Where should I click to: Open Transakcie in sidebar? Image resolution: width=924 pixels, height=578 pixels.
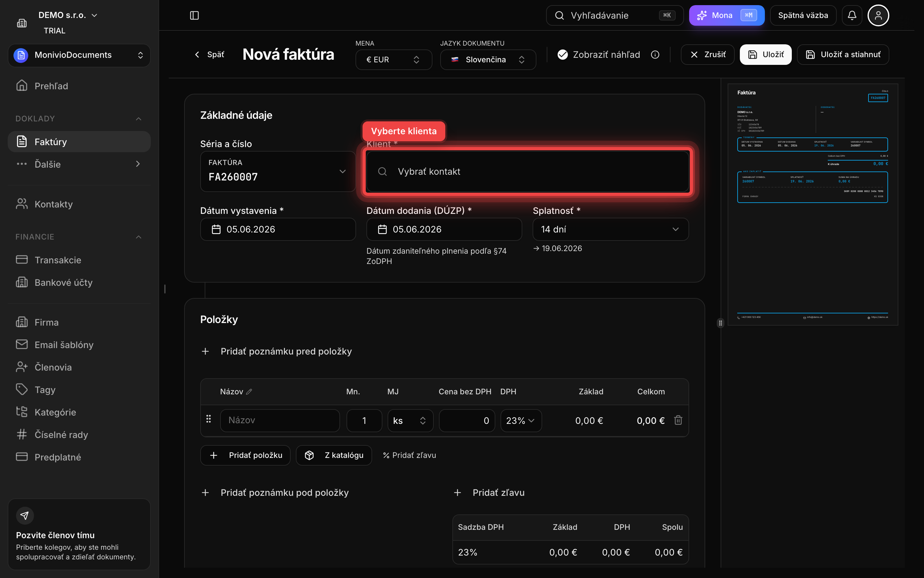click(79, 260)
